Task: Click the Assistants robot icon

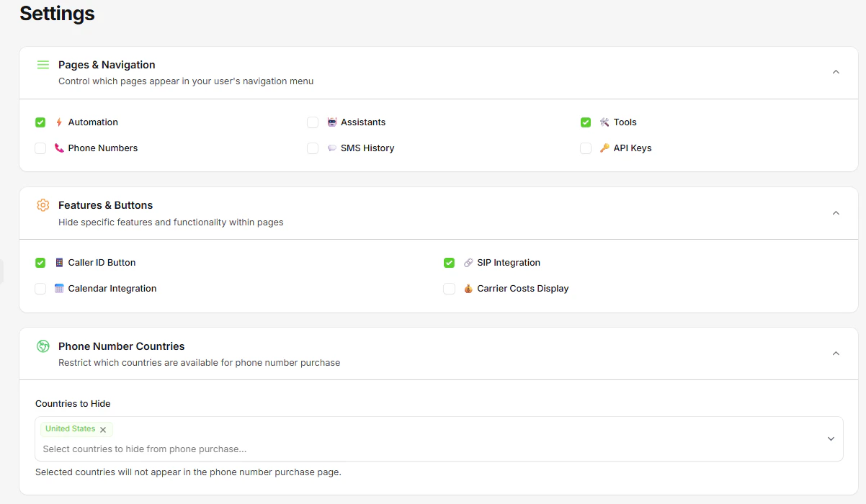Action: coord(332,122)
